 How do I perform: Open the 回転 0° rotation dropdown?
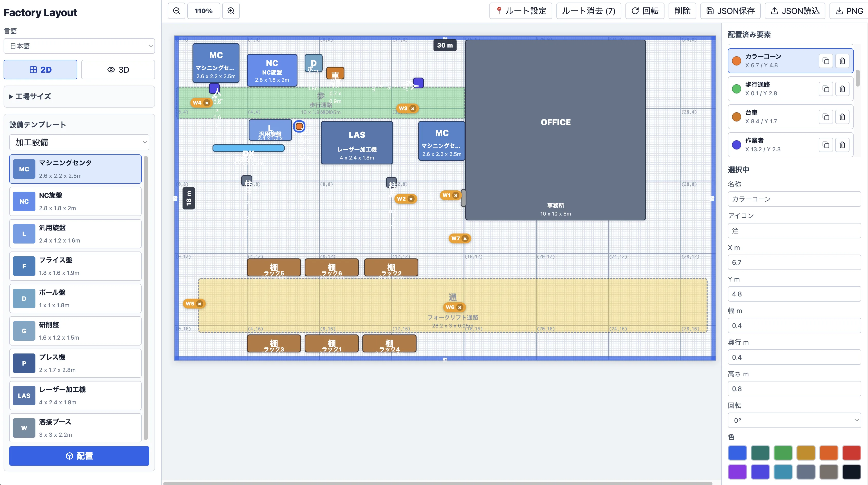point(794,420)
